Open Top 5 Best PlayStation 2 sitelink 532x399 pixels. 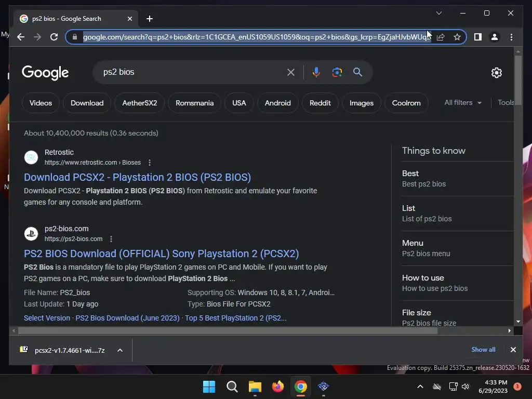point(235,318)
